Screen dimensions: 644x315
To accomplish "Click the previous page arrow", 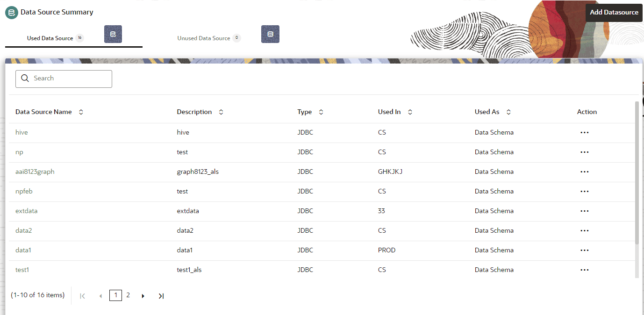I will point(100,295).
